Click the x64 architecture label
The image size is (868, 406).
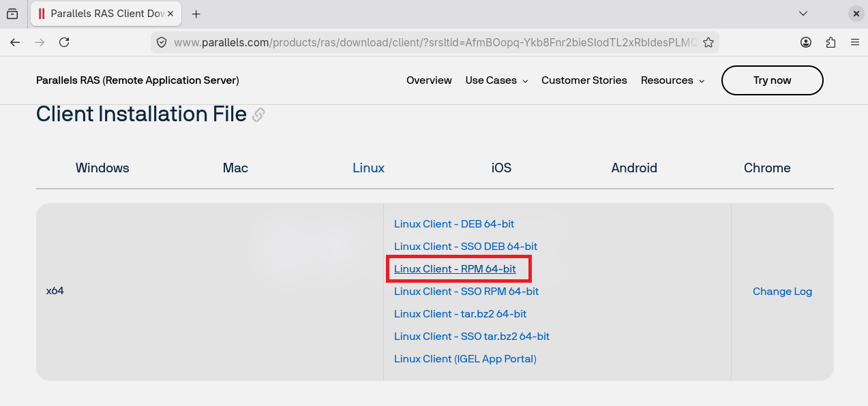[55, 291]
